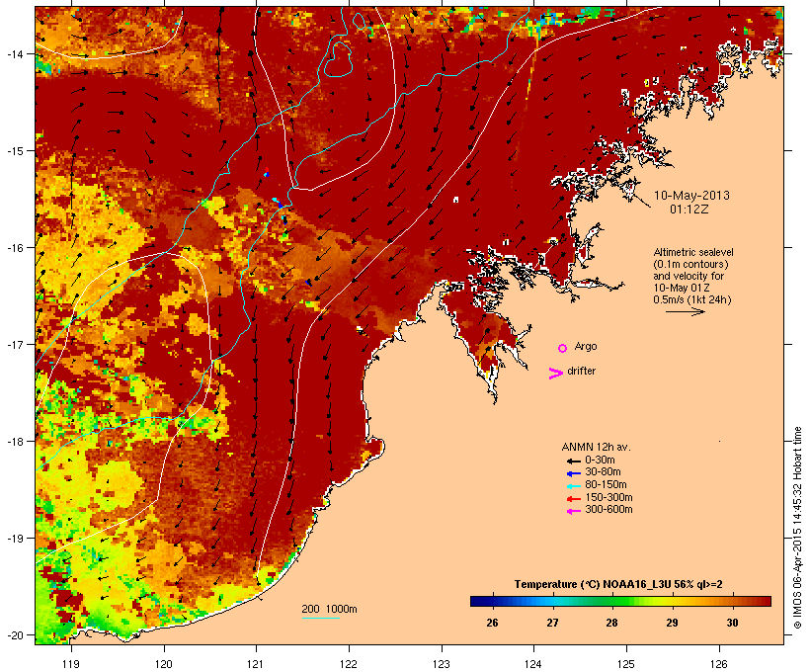This screenshot has width=810, height=672.
Task: Click the red 150-300m legend arrow
Action: [x=573, y=499]
